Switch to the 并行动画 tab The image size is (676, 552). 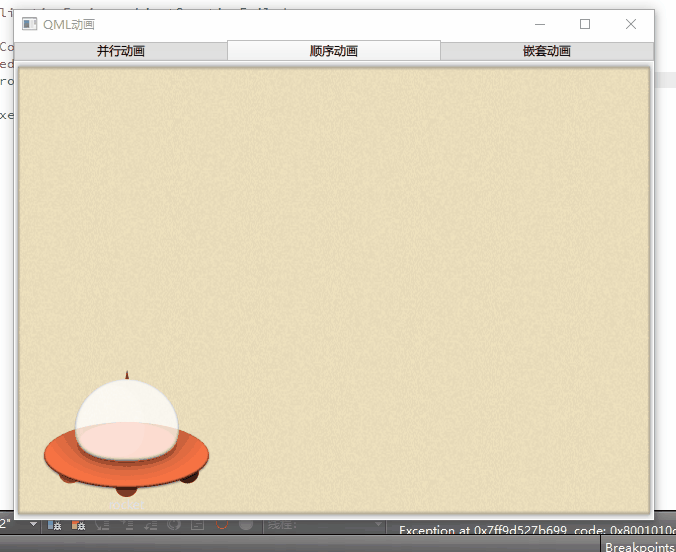point(121,51)
